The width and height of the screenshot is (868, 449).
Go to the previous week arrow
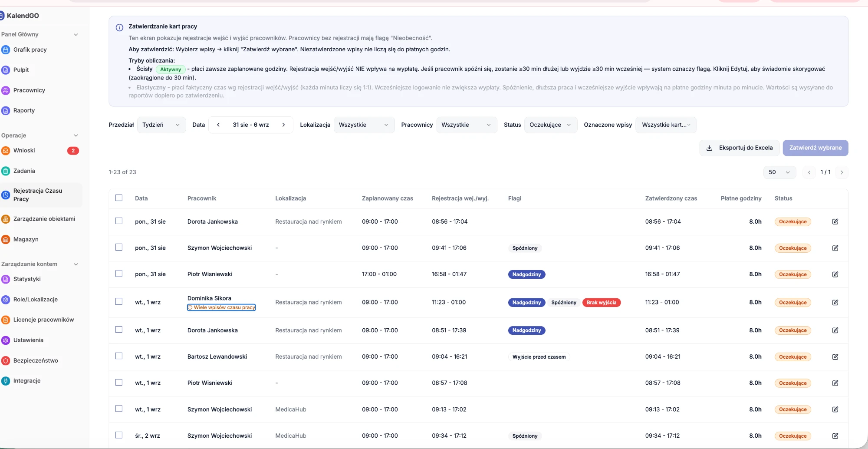218,125
